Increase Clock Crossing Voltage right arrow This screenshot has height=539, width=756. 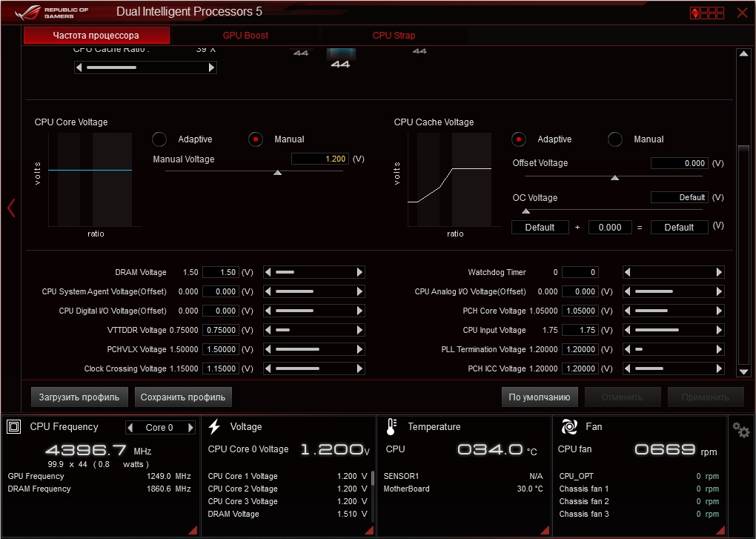tap(359, 368)
